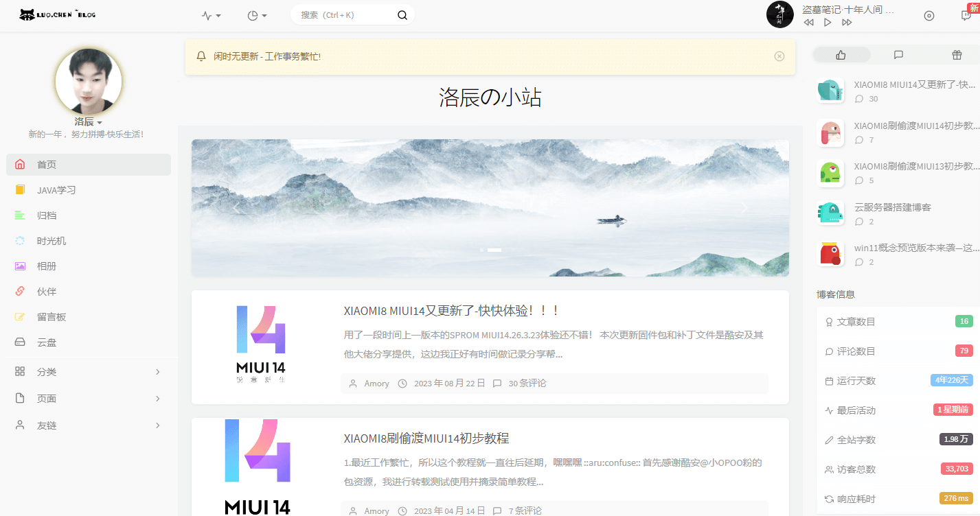The width and height of the screenshot is (980, 516).
Task: Open the pie chart dropdown in header
Action: pyautogui.click(x=258, y=16)
